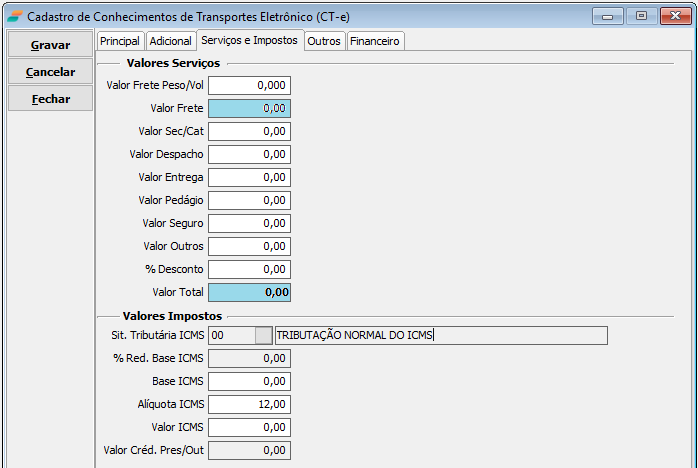
Task: Click the % Desconto input box
Action: click(x=249, y=269)
